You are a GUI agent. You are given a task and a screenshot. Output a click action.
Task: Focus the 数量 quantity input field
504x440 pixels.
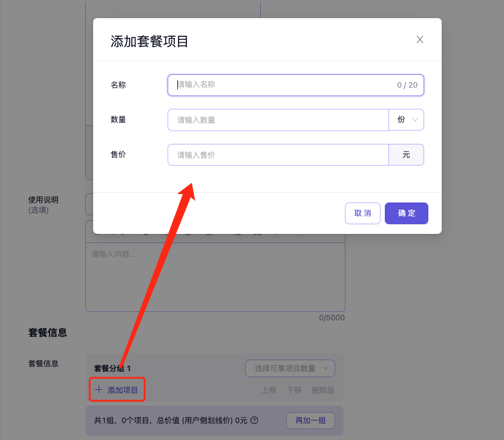(x=278, y=120)
